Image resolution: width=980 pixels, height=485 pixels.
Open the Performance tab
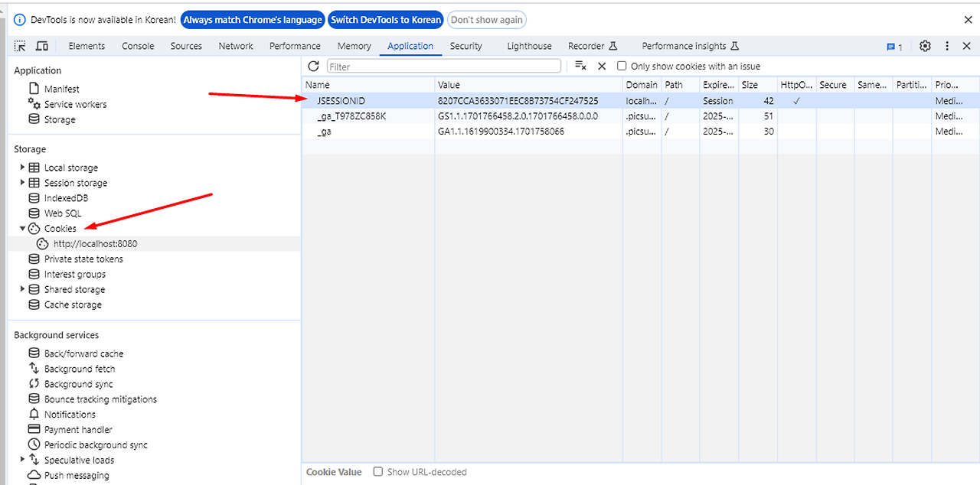point(295,46)
